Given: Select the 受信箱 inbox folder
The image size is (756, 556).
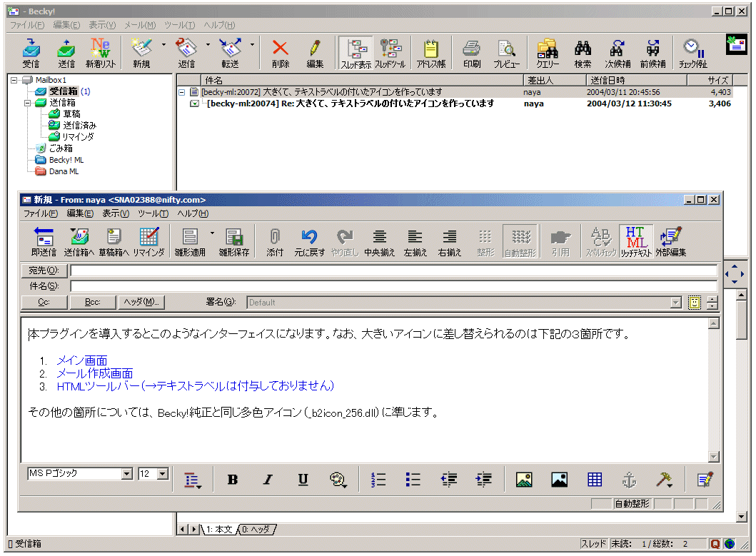Looking at the screenshot, I should 63,91.
